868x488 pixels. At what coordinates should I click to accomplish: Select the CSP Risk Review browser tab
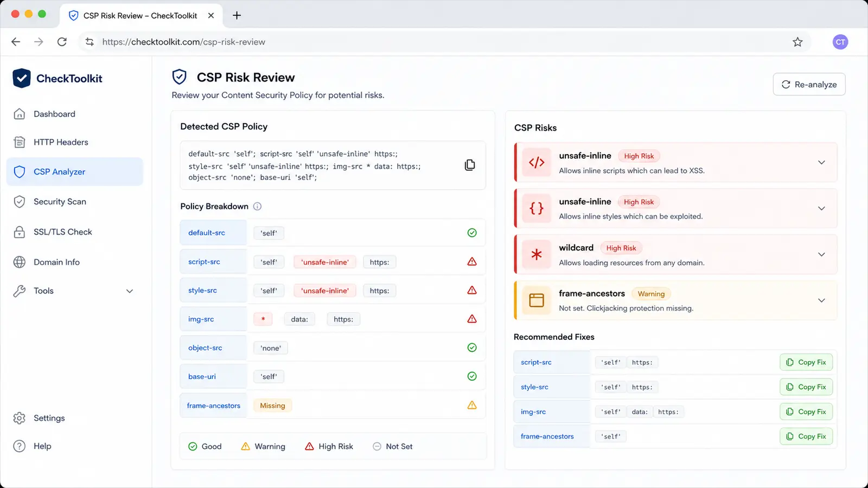coord(140,15)
